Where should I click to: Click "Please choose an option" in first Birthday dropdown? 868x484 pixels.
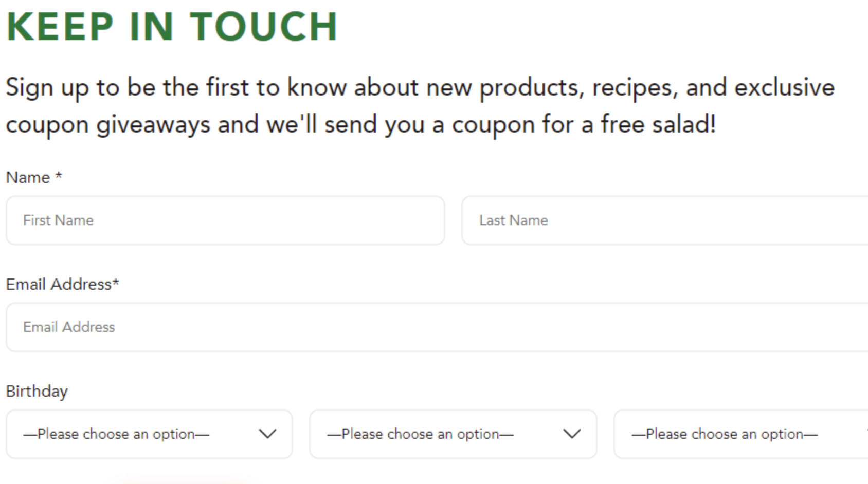[116, 434]
